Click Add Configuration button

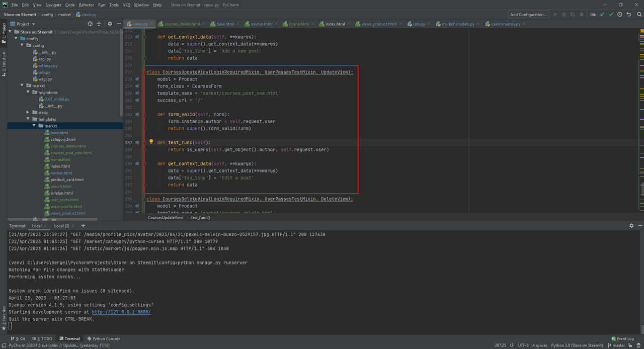coord(528,15)
